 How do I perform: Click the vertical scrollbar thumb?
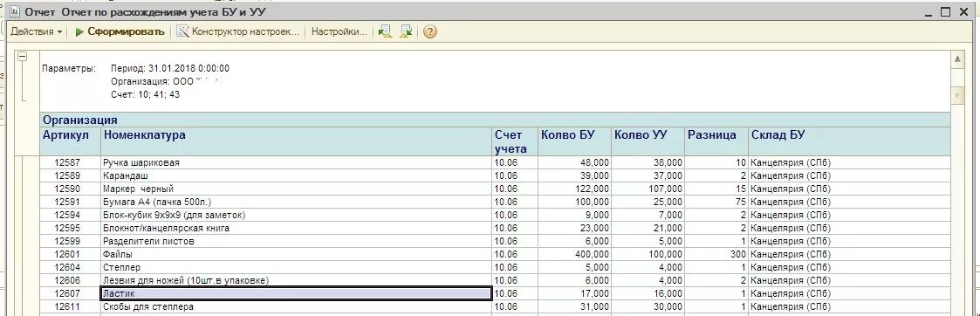(957, 95)
